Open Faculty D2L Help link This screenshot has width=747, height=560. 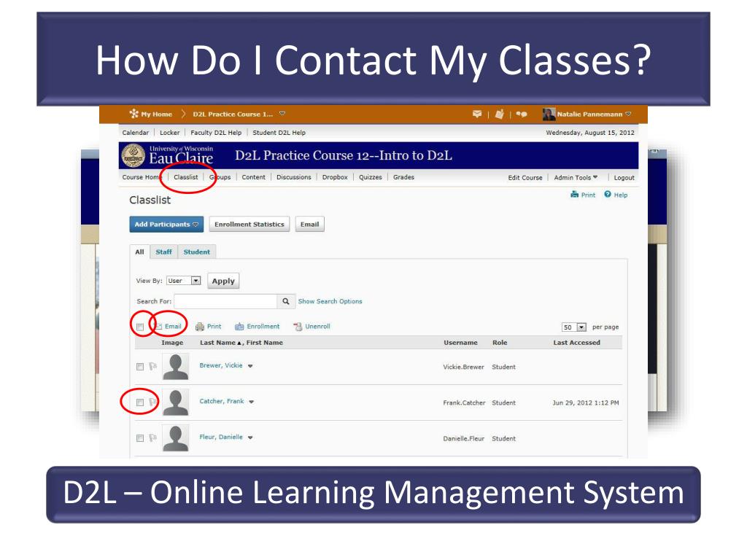pyautogui.click(x=216, y=133)
